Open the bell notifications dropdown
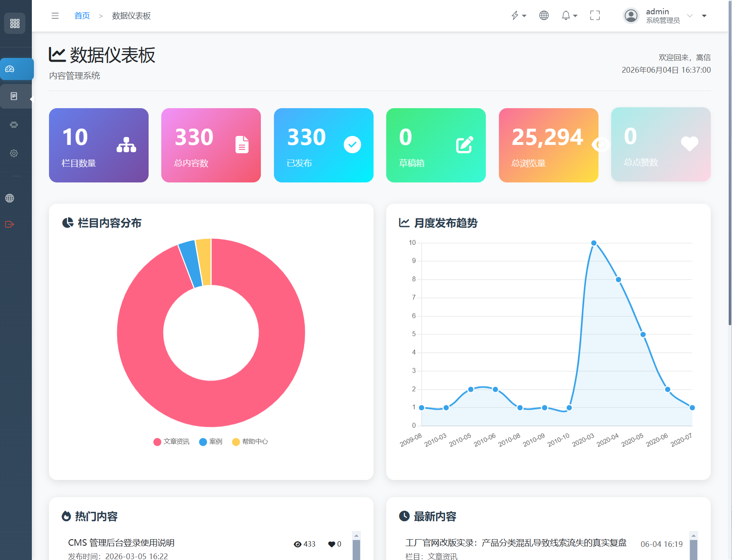Image resolution: width=732 pixels, height=560 pixels. [x=569, y=16]
